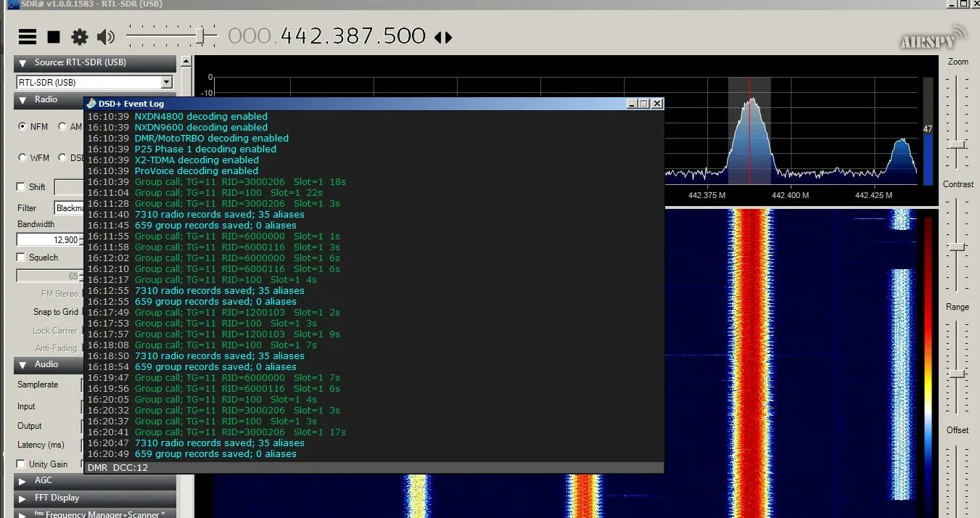Click the 16:20:41 RID=3000206 17s entry
Image resolution: width=980 pixels, height=518 pixels.
tap(216, 432)
